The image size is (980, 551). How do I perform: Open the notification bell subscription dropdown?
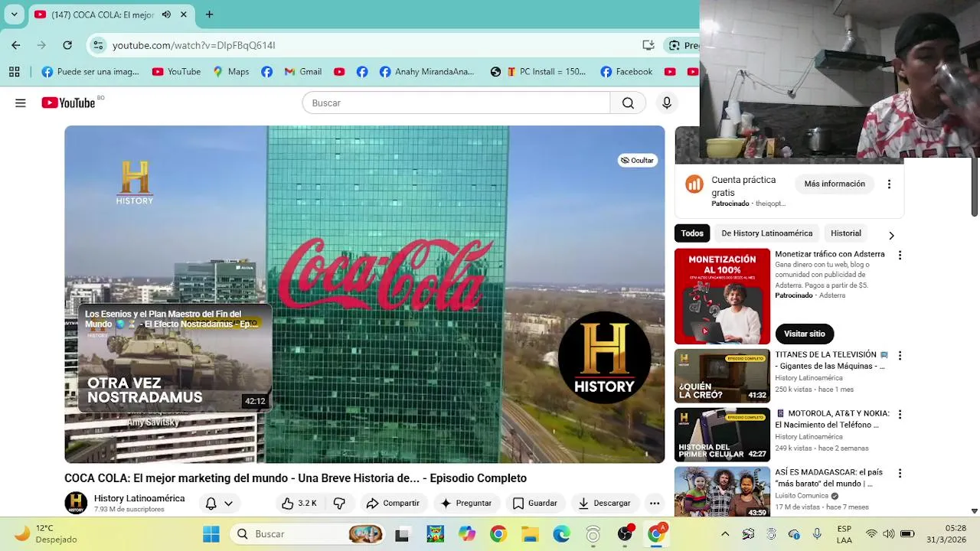(x=218, y=503)
